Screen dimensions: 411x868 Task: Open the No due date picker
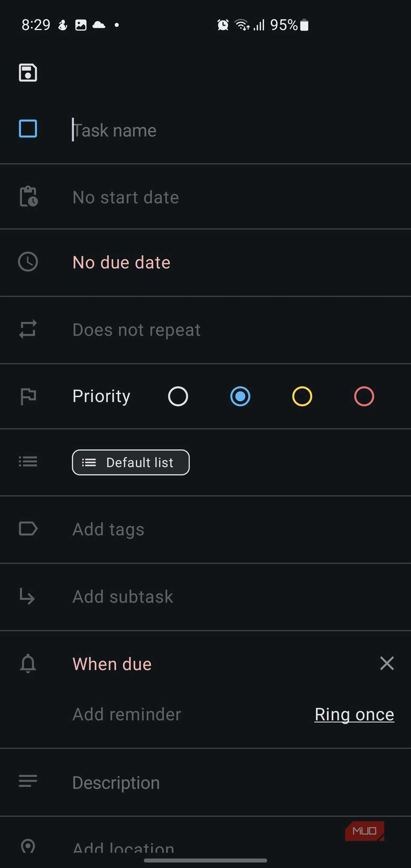[122, 262]
